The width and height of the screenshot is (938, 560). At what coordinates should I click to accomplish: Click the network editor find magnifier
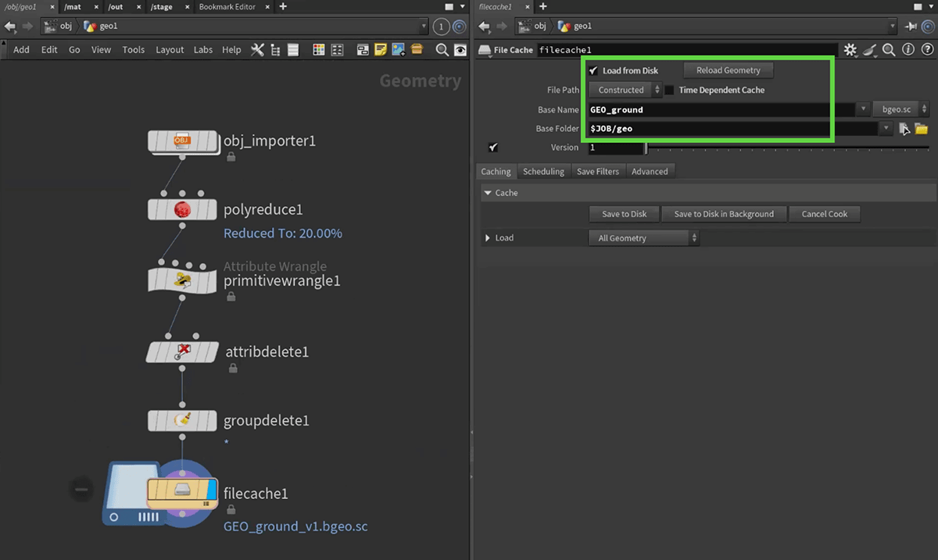tap(442, 50)
